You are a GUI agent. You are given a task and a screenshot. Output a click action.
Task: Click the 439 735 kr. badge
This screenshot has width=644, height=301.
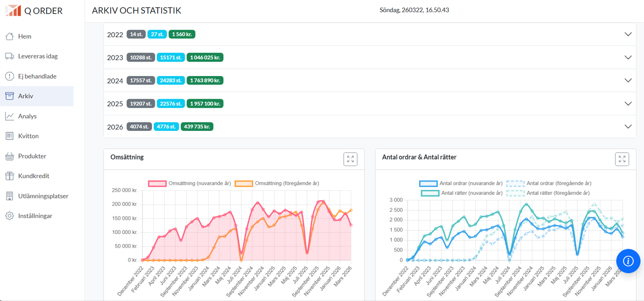tap(197, 127)
